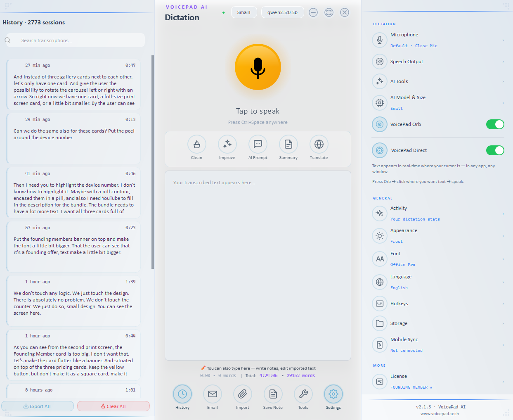Click the Language globe icon

point(380,282)
